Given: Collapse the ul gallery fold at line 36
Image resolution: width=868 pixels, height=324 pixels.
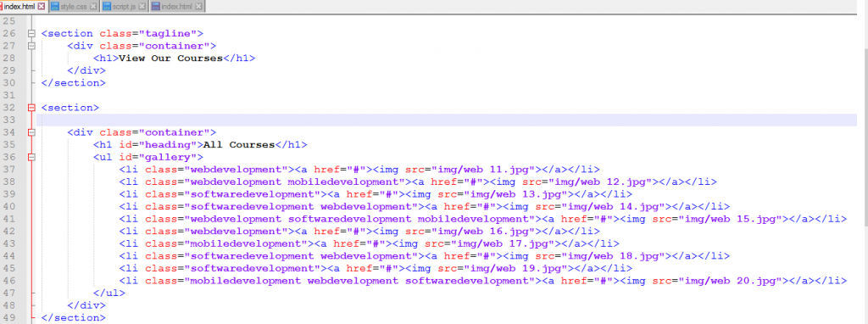Looking at the screenshot, I should [x=31, y=157].
